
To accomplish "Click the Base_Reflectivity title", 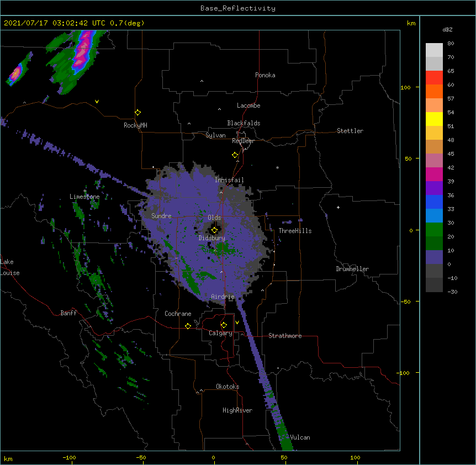I will (238, 8).
